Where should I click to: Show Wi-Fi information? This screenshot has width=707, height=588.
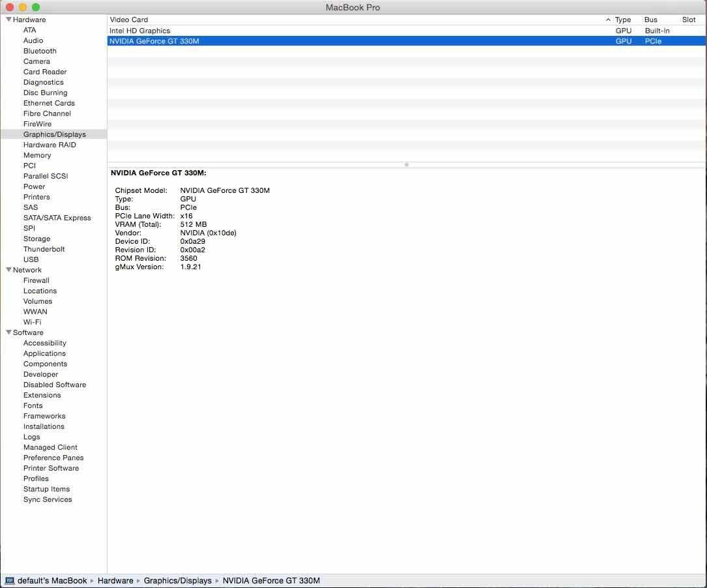pos(32,322)
